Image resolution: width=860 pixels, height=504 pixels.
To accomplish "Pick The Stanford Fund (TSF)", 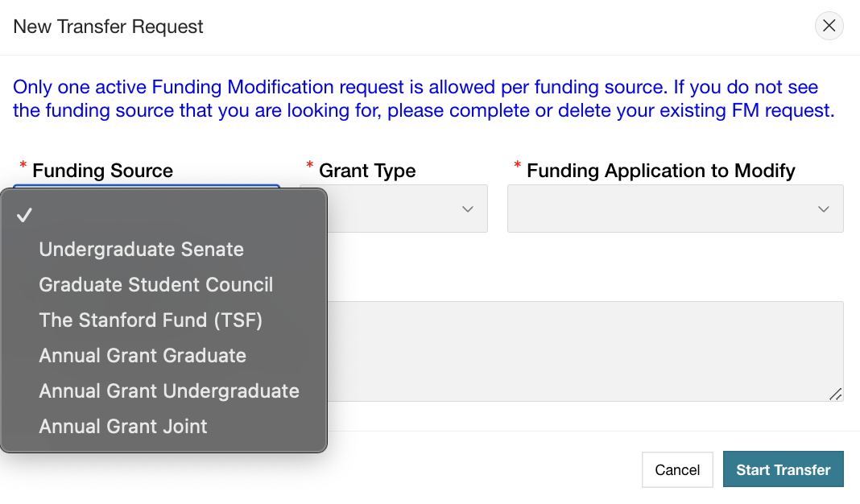I will tap(151, 320).
